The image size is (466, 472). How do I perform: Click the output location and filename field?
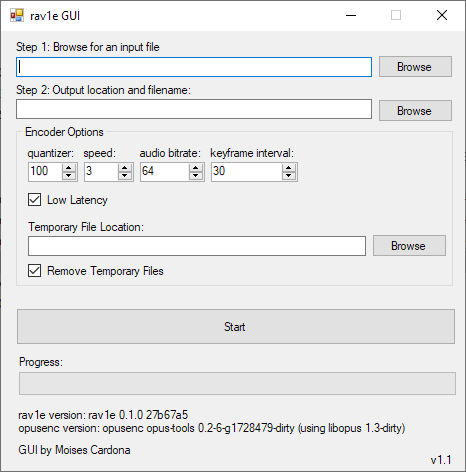click(x=194, y=109)
